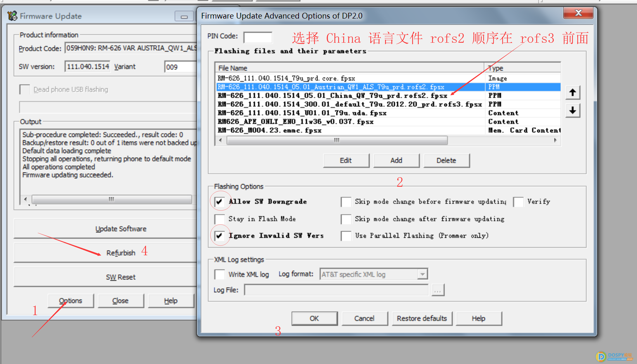This screenshot has width=637, height=364.
Task: Enable Skip mode change before firmware updating
Action: pyautogui.click(x=346, y=201)
